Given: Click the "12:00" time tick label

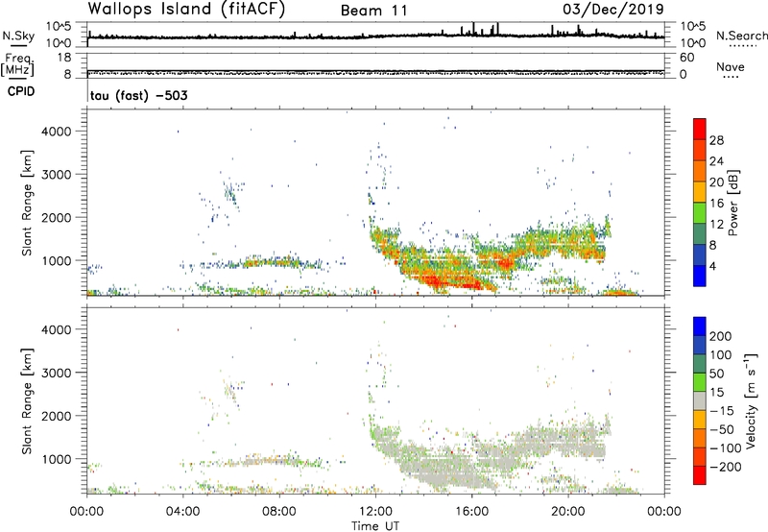Looking at the screenshot, I should (x=375, y=512).
